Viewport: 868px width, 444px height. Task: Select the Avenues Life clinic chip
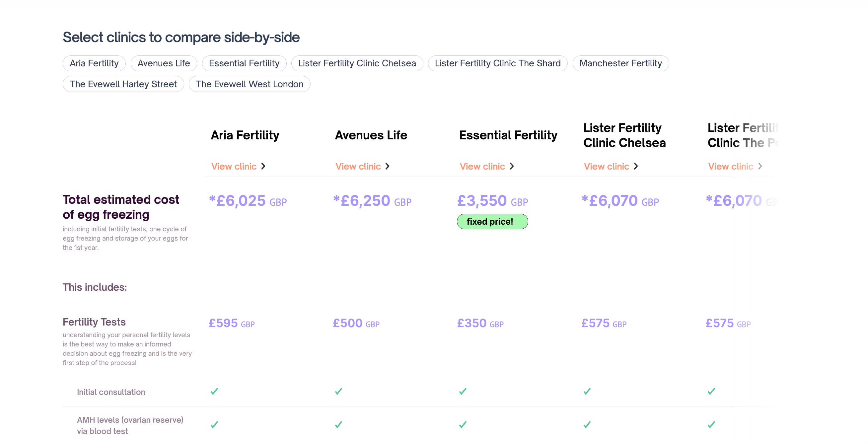[x=164, y=63]
